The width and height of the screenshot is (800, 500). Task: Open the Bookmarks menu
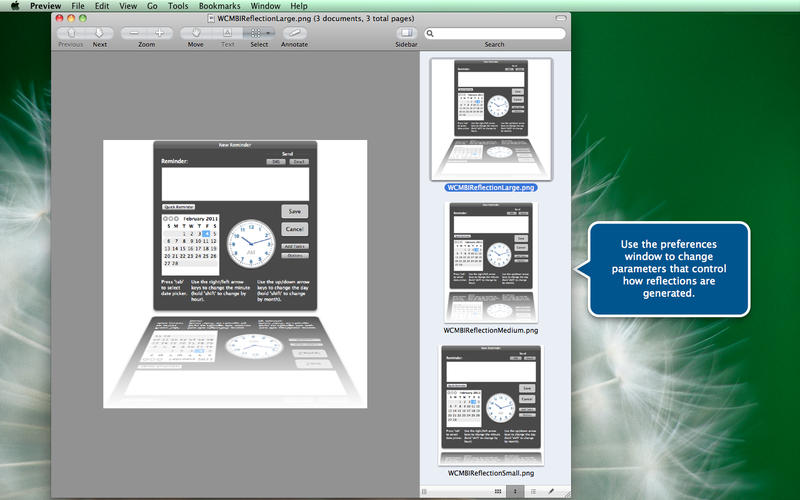coord(219,6)
